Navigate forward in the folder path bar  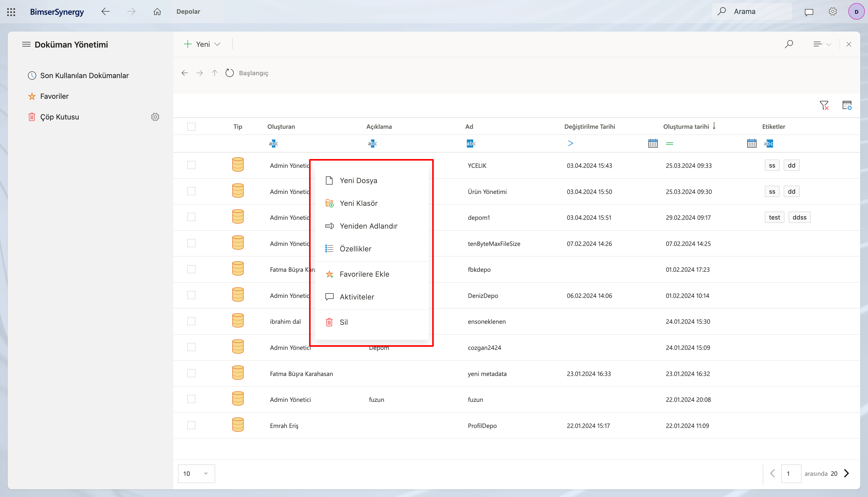click(x=200, y=73)
